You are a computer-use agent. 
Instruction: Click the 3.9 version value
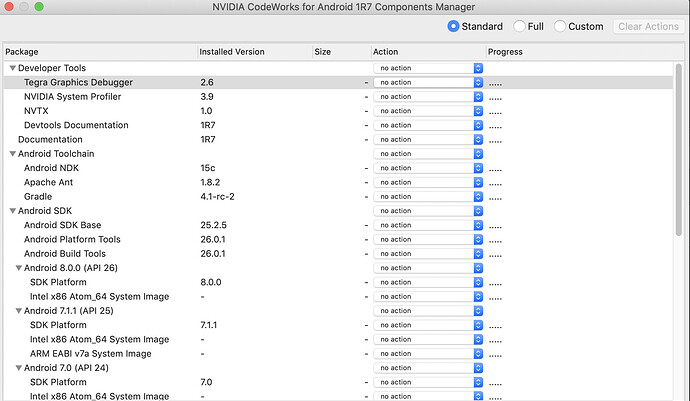[207, 97]
